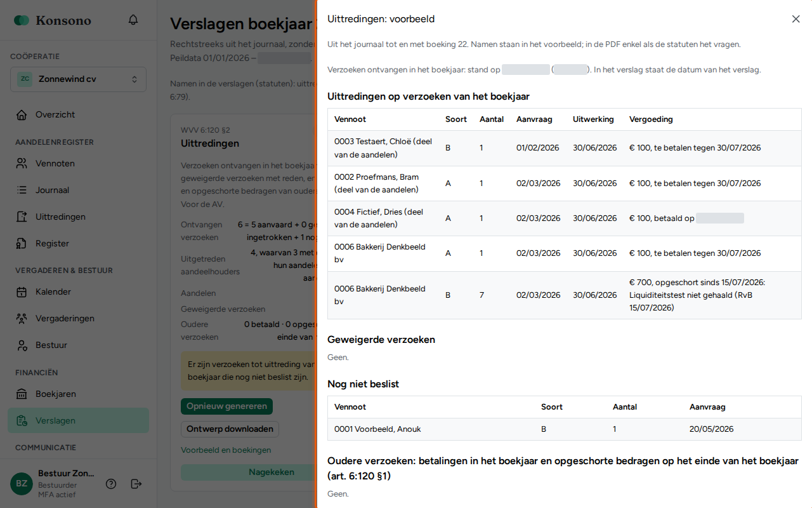Screen dimensions: 812x508
Task: Open Overzicht in the sidebar
Action: pos(78,115)
